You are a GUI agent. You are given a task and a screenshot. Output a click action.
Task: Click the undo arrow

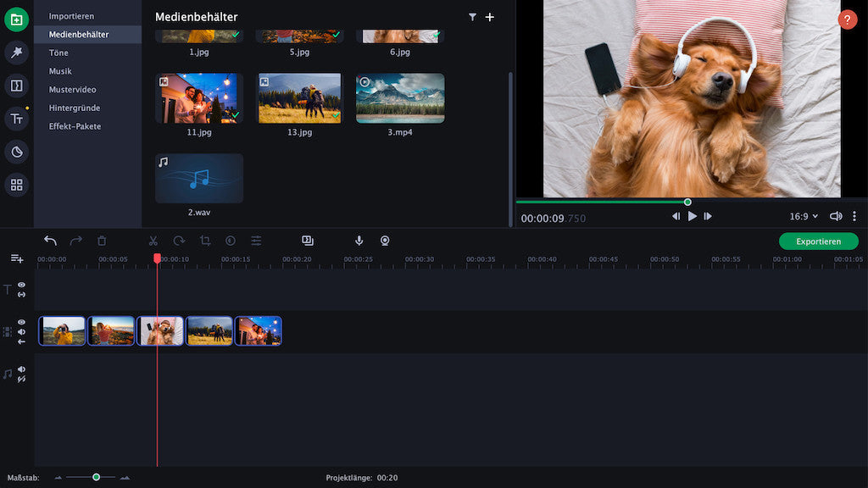click(x=51, y=241)
